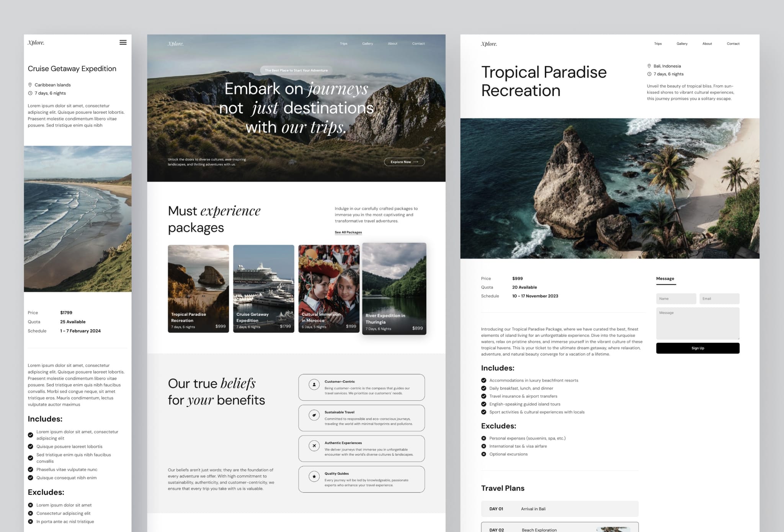
Task: Open Gallery in detail page navigation
Action: pyautogui.click(x=682, y=44)
